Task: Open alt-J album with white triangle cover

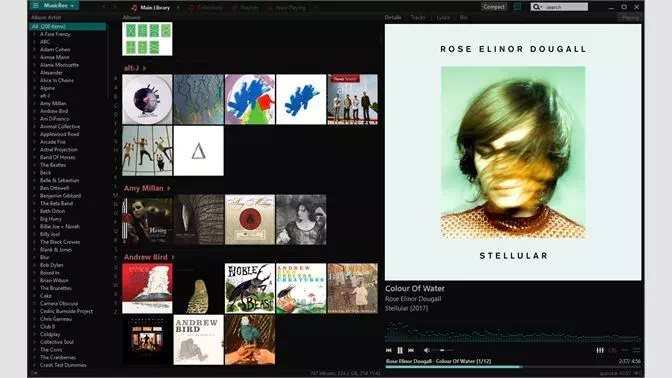Action: click(198, 150)
